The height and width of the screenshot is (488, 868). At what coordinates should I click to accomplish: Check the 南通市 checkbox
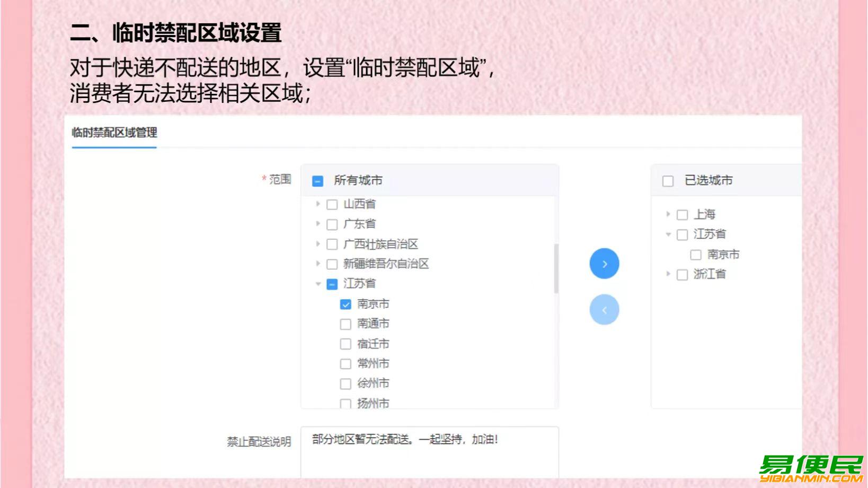coord(346,324)
